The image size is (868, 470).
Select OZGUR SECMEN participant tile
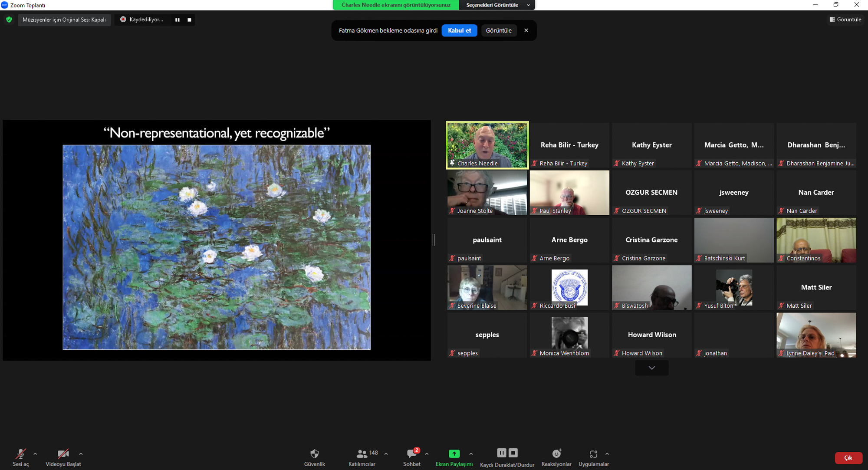coord(651,192)
